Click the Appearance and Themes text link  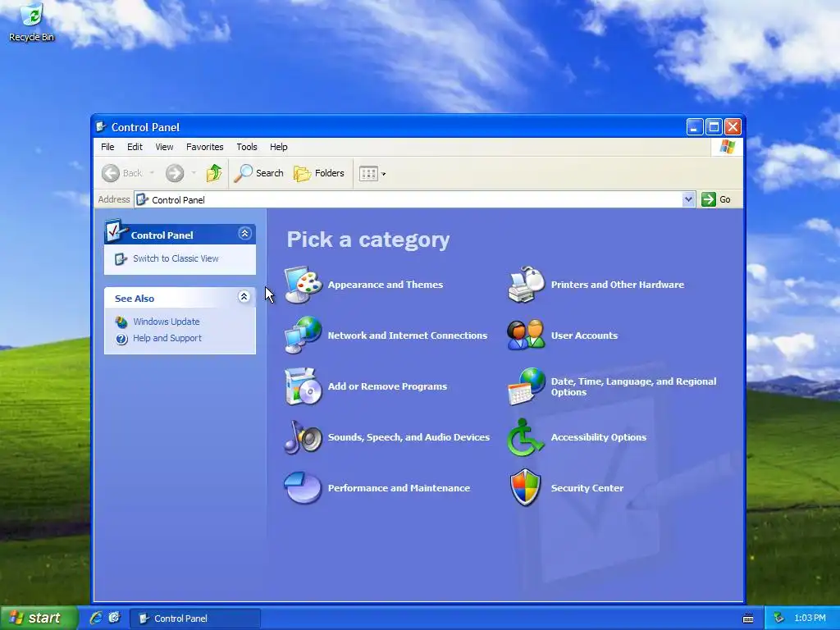(386, 285)
